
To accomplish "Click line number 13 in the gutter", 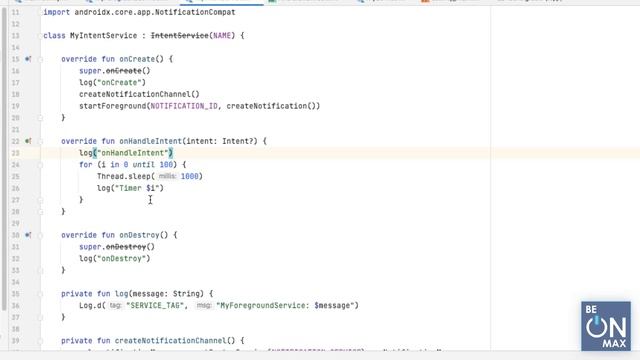I will pos(16,36).
